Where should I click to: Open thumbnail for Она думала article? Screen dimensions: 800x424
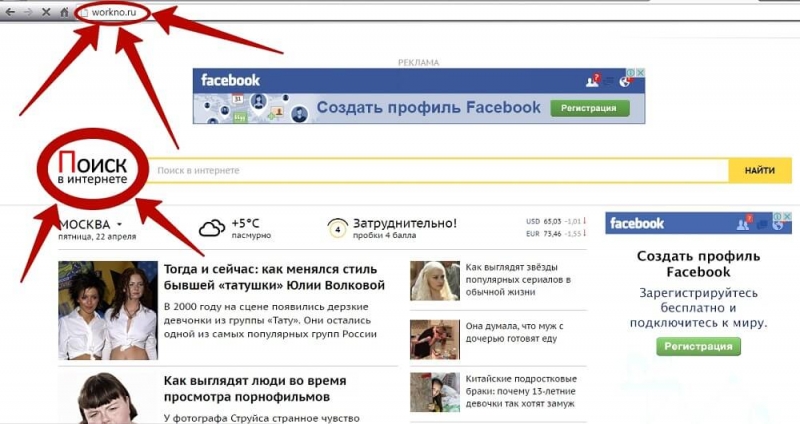tap(435, 340)
